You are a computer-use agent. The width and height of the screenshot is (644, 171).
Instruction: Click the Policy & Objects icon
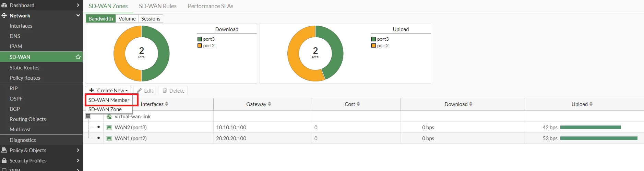pos(4,150)
